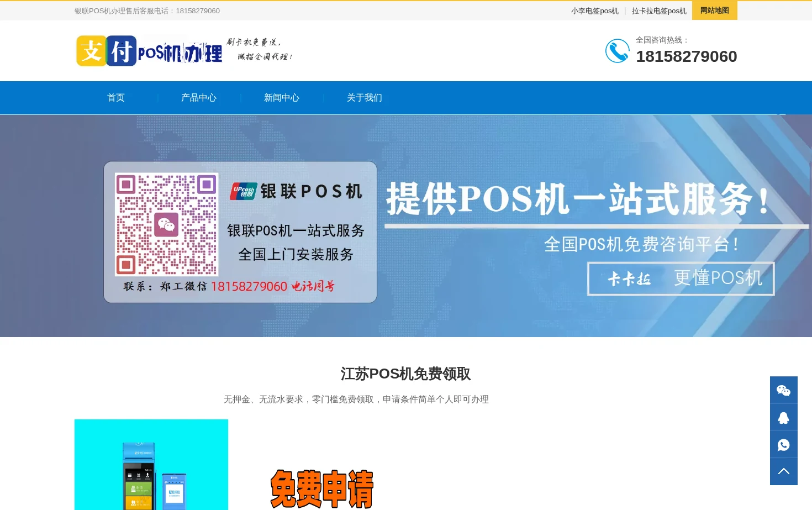Click the 卡卡拉 更懂POS机 banner box
This screenshot has height=510, width=812.
[x=681, y=278]
